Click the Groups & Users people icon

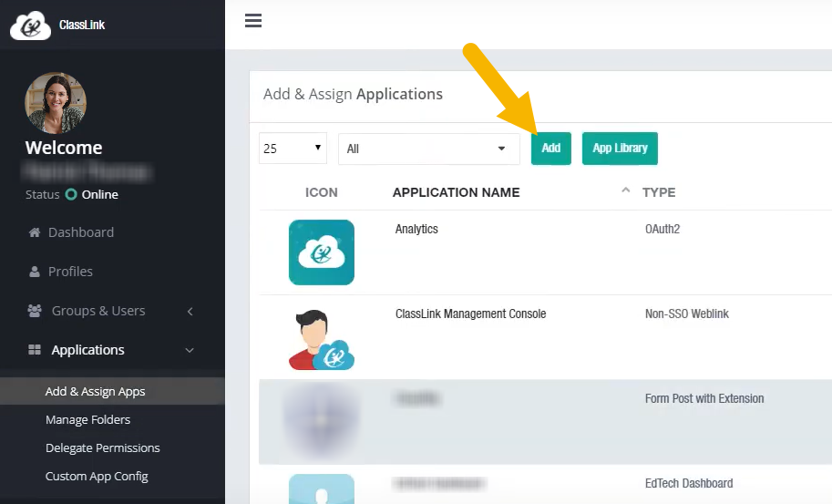[x=35, y=311]
